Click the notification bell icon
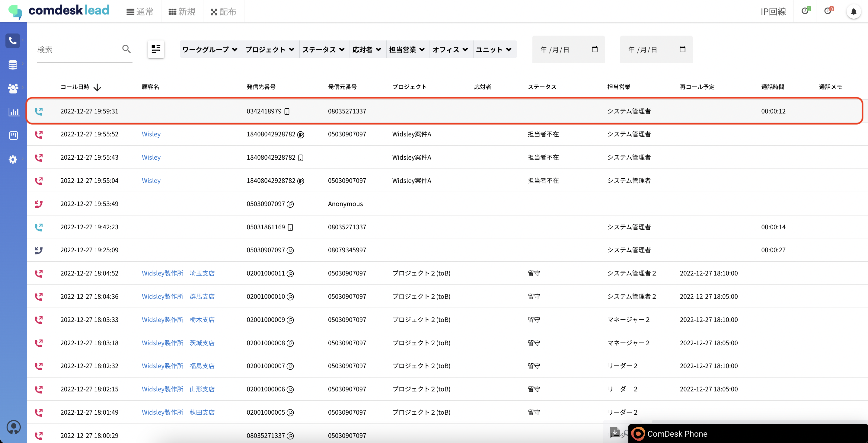The height and width of the screenshot is (443, 868). click(x=853, y=12)
